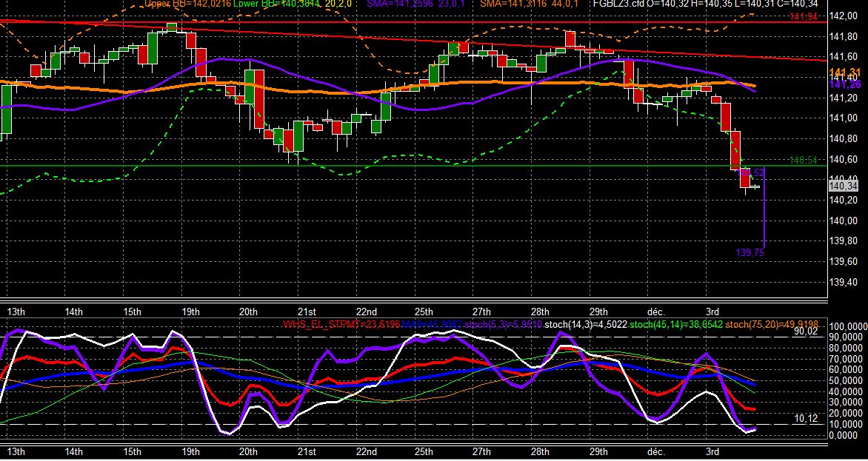This screenshot has width=868, height=461.
Task: Click the highlighted current price box '140,34'
Action: (x=844, y=186)
